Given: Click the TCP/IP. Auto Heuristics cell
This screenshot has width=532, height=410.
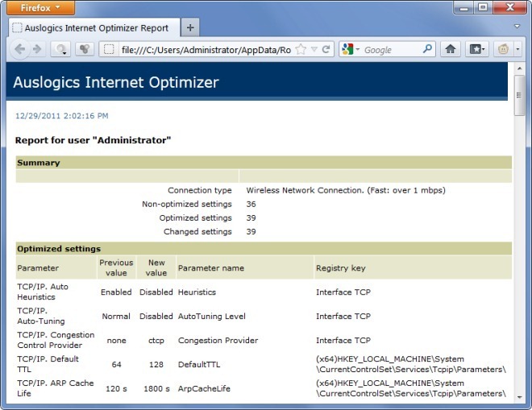Looking at the screenshot, I should pos(43,292).
